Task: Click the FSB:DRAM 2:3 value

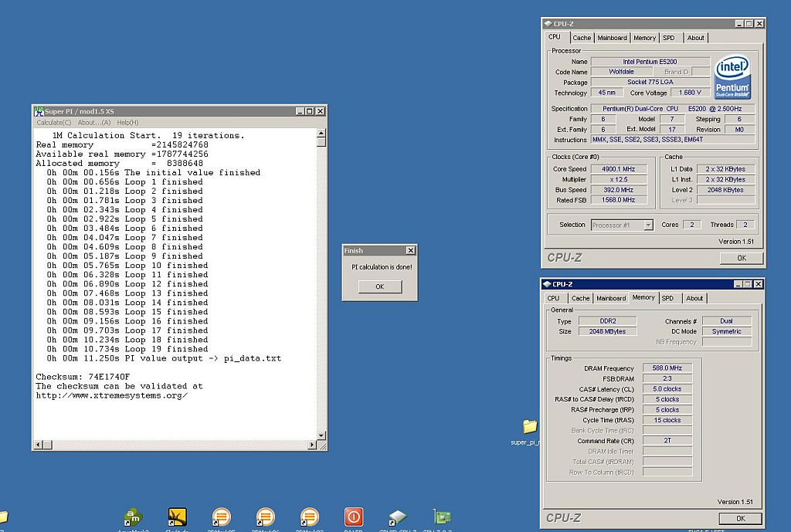Action: pyautogui.click(x=667, y=378)
